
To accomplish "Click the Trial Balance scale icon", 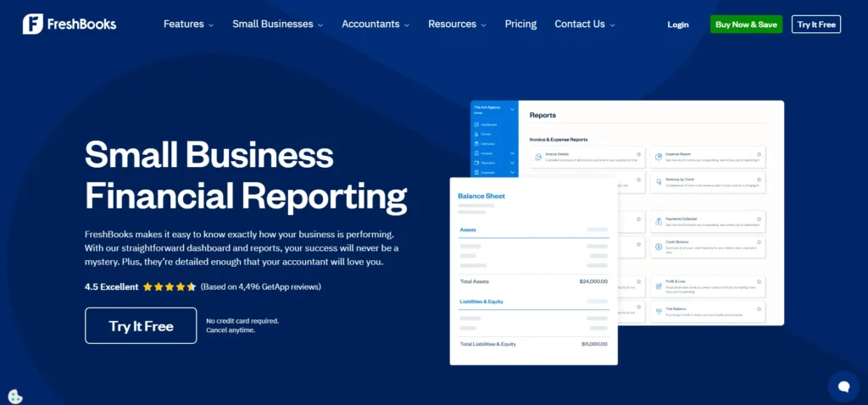I will click(658, 312).
